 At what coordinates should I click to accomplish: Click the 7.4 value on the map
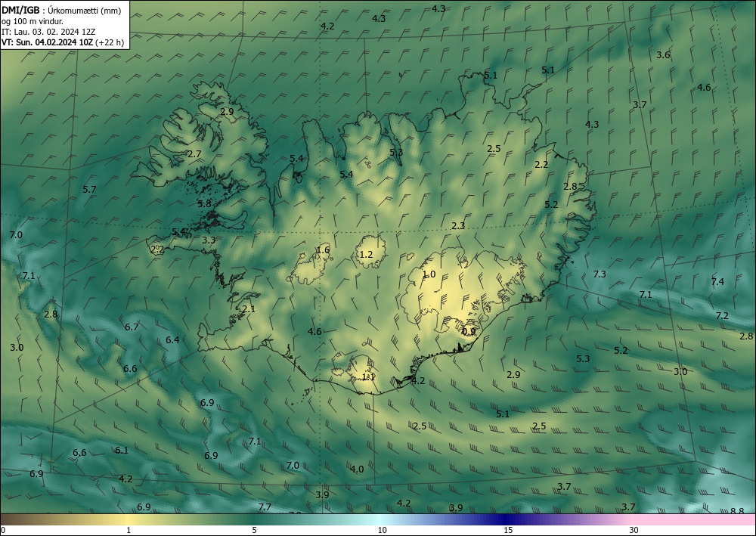pyautogui.click(x=717, y=281)
